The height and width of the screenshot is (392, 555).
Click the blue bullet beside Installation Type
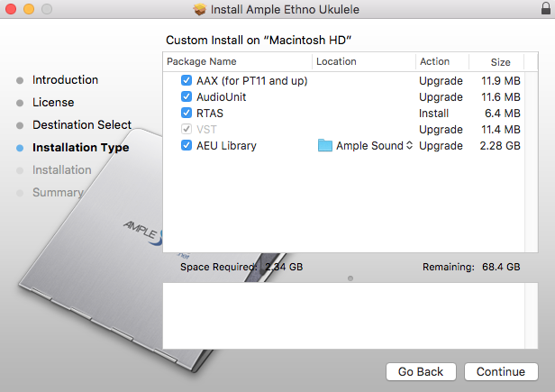pyautogui.click(x=20, y=148)
